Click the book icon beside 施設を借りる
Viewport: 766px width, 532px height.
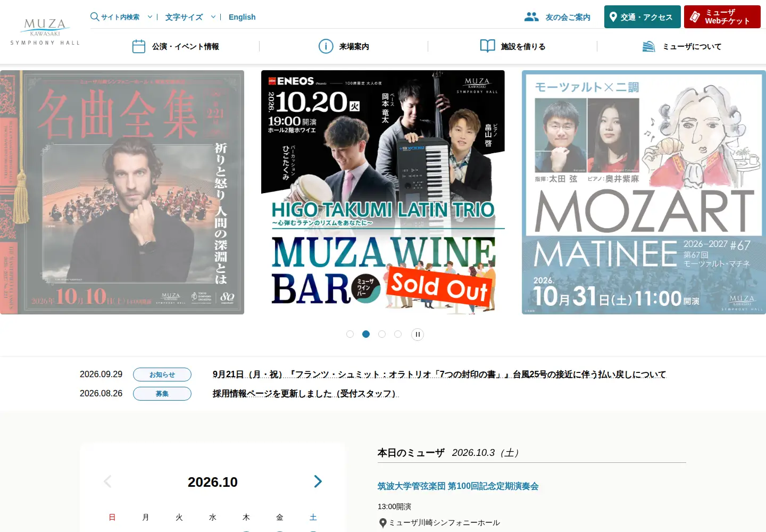click(x=488, y=46)
